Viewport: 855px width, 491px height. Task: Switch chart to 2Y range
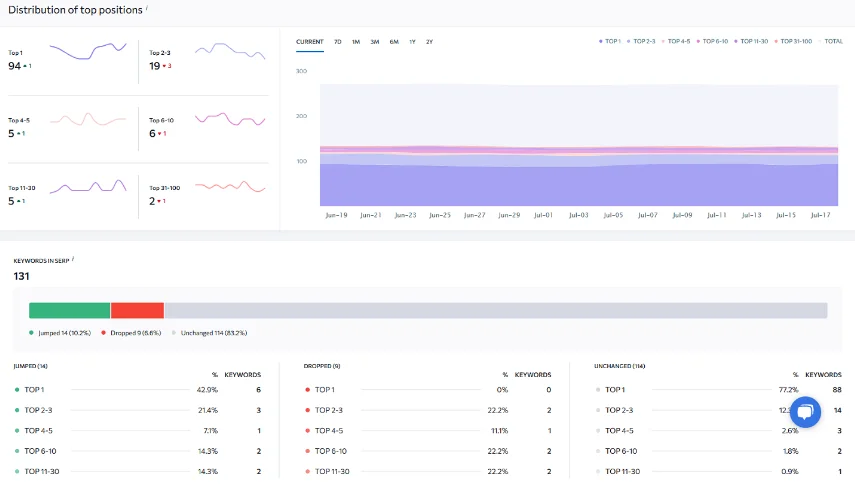click(430, 41)
